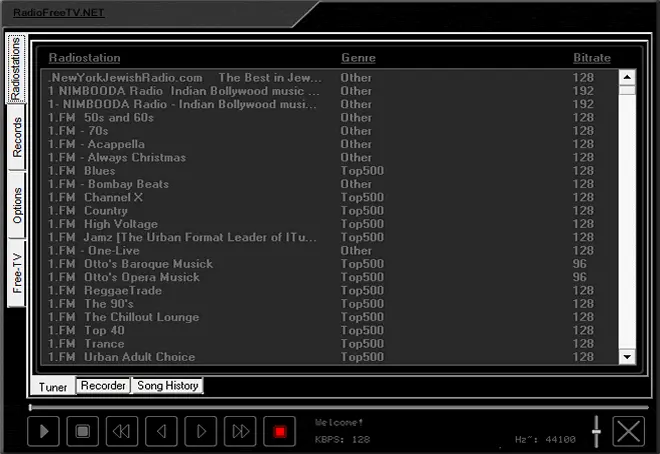This screenshot has height=454, width=660.
Task: Select 1.FM Blues station
Action: coord(330,171)
